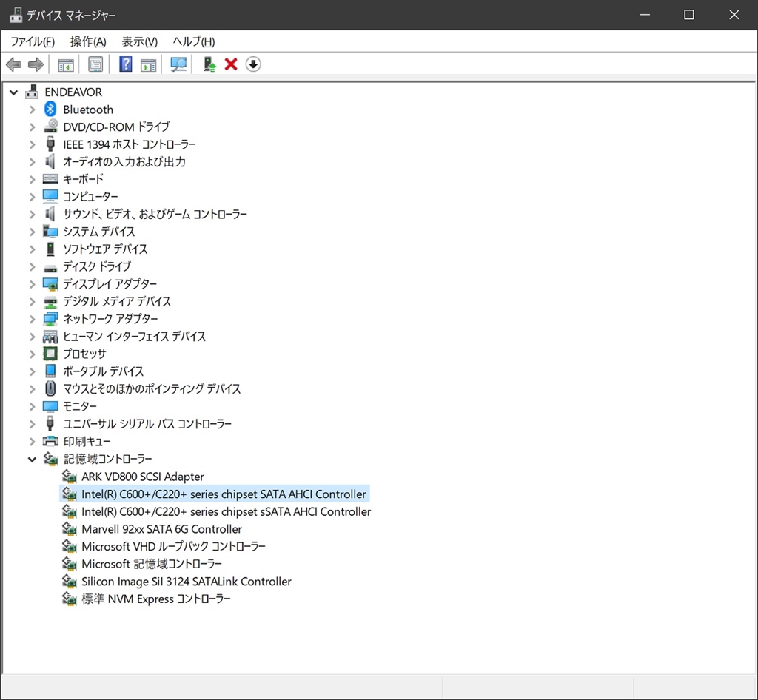Select Microsoft VHD ループバック コントローラー
The image size is (758, 700).
coord(173,546)
